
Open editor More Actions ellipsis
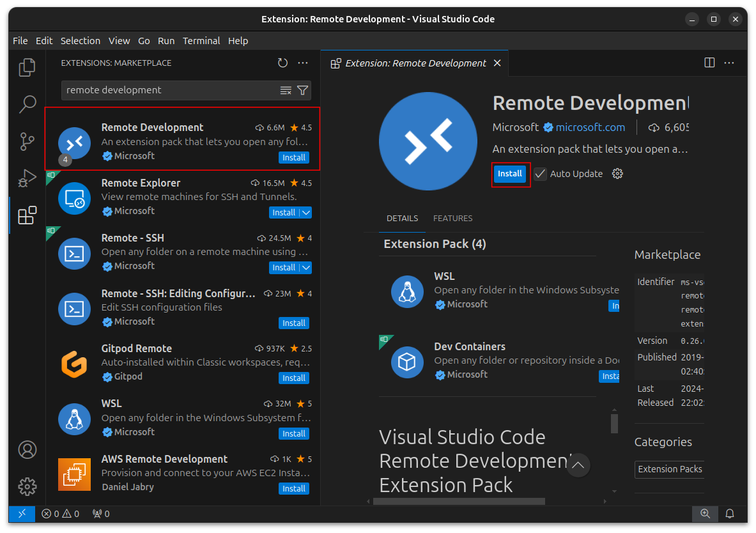(729, 63)
